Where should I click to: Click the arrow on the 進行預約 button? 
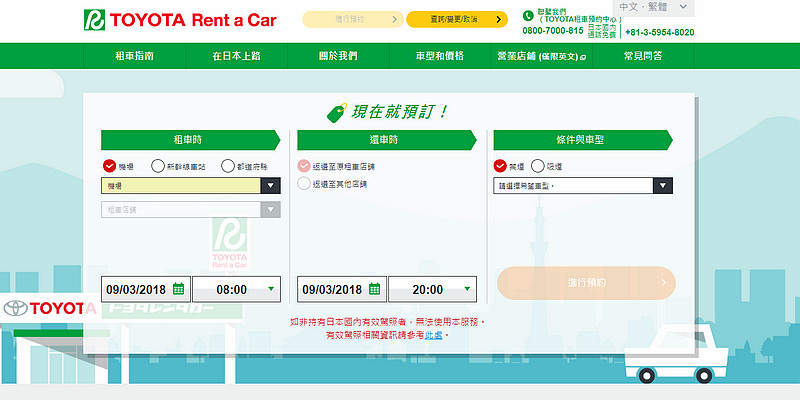[x=662, y=283]
